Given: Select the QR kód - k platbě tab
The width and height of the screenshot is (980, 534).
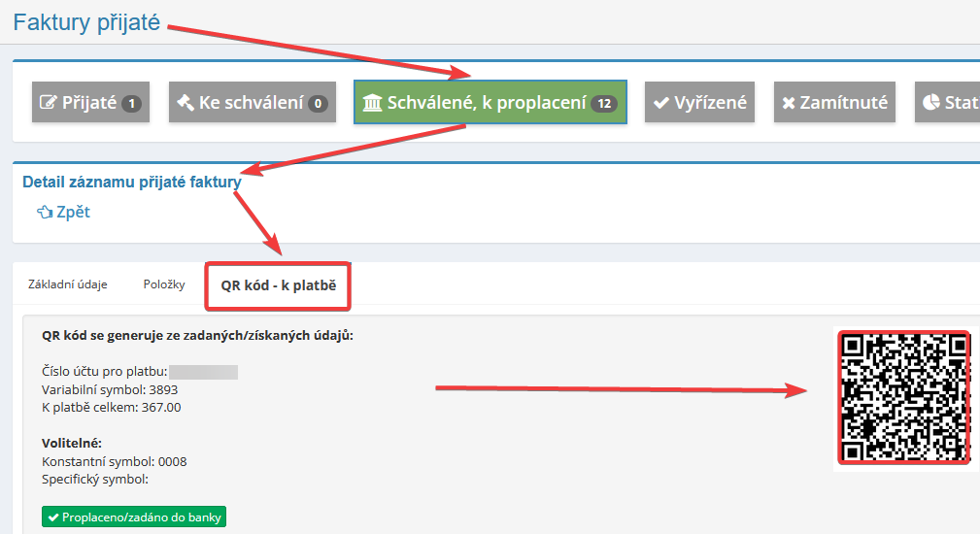Looking at the screenshot, I should pos(278,285).
